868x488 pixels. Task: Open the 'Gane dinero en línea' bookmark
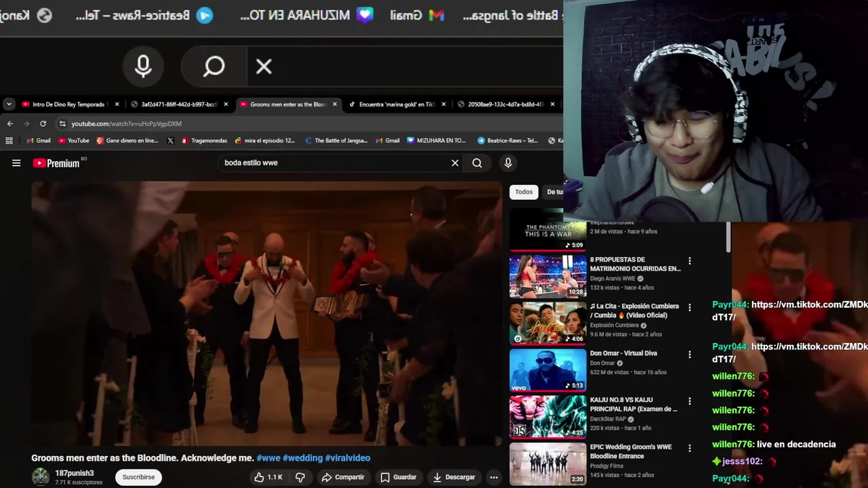tap(127, 140)
